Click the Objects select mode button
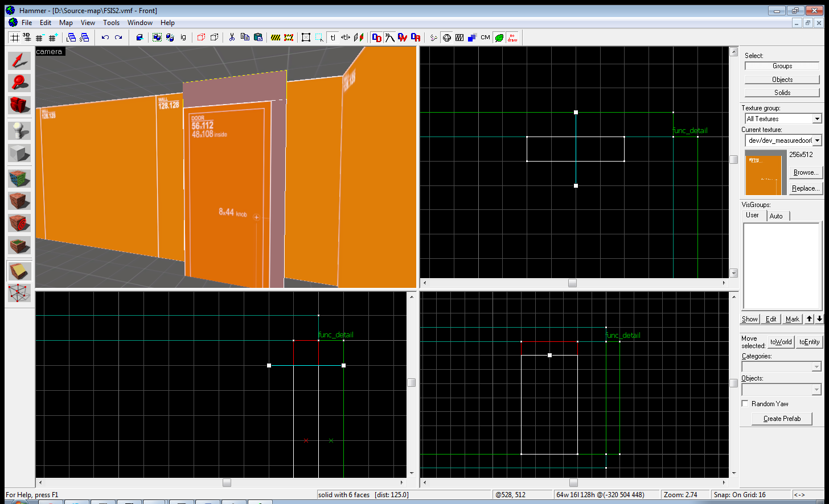 pyautogui.click(x=782, y=79)
